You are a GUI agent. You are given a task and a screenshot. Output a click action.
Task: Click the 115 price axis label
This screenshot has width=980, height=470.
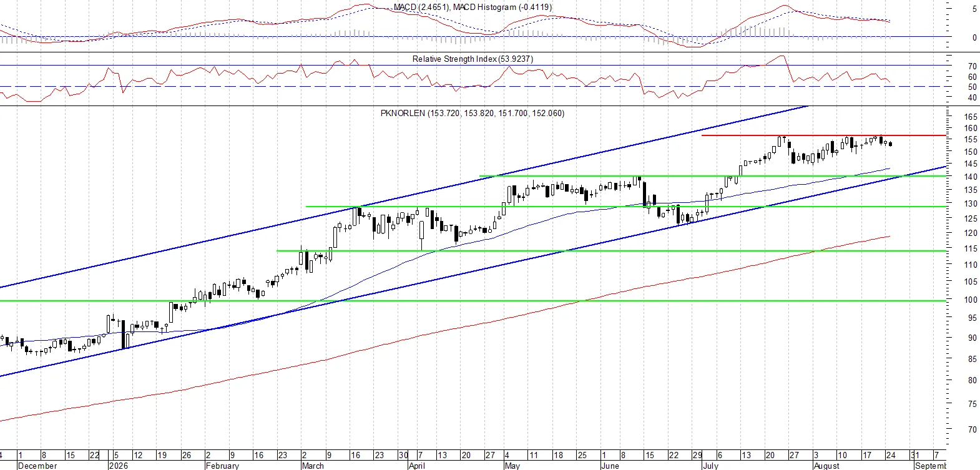coord(971,248)
